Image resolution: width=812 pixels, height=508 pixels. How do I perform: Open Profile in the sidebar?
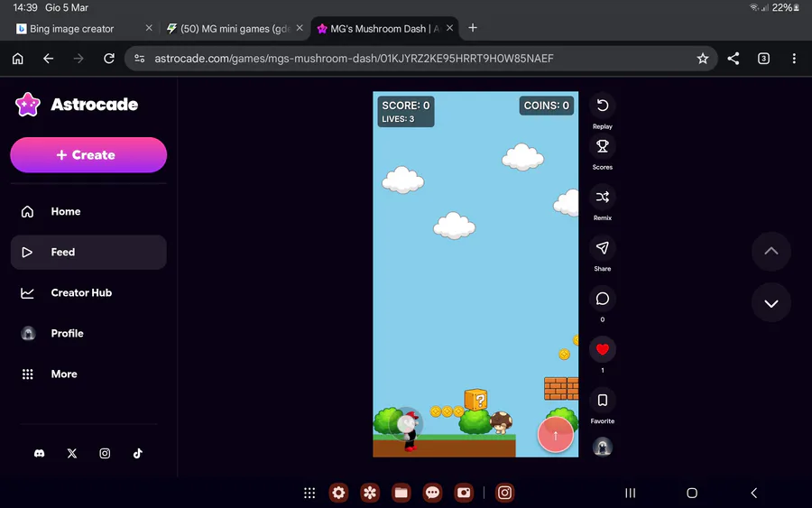click(88, 334)
